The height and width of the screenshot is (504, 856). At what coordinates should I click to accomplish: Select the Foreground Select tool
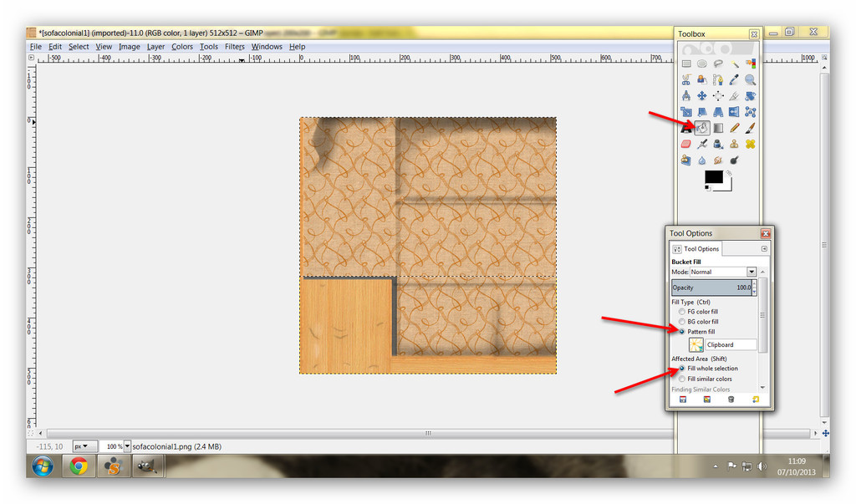click(x=702, y=80)
